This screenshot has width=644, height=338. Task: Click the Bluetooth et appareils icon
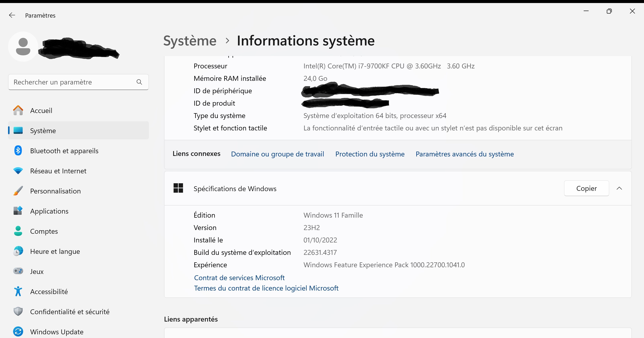coord(18,151)
